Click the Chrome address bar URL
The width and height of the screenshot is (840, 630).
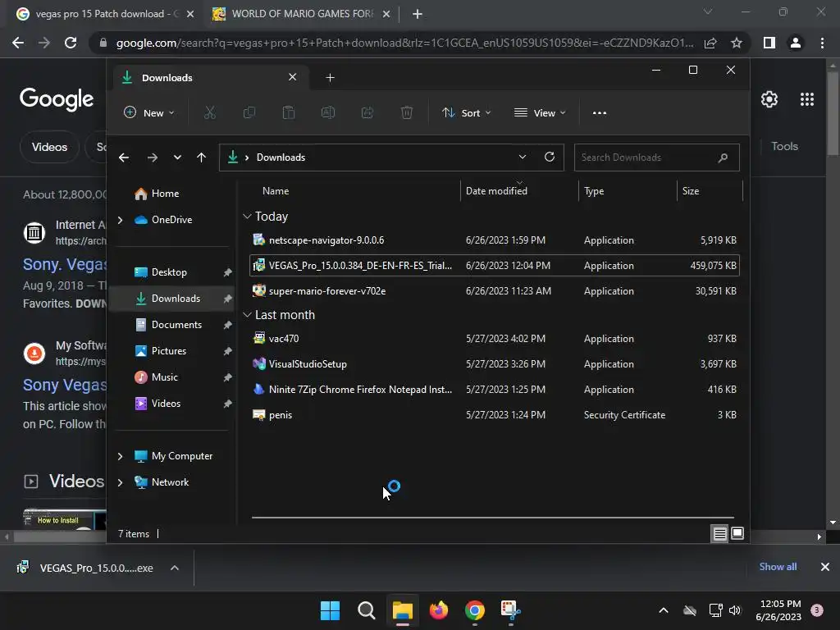404,43
